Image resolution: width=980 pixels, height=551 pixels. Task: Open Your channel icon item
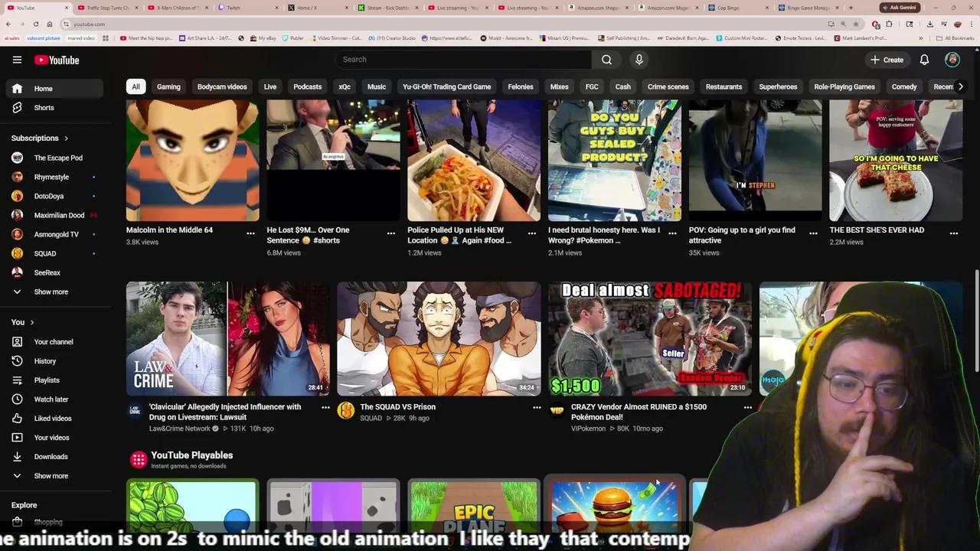coord(17,342)
